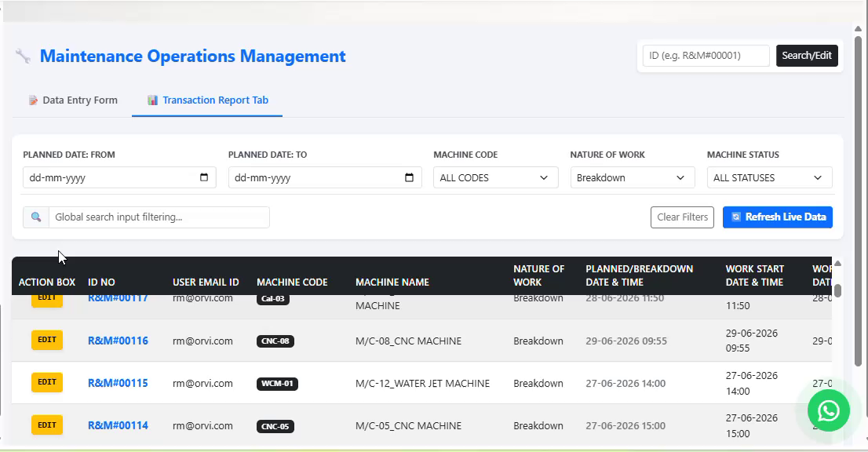The width and height of the screenshot is (868, 452).
Task: Click M/C-08_CNC MACHINE cell
Action: pos(408,341)
